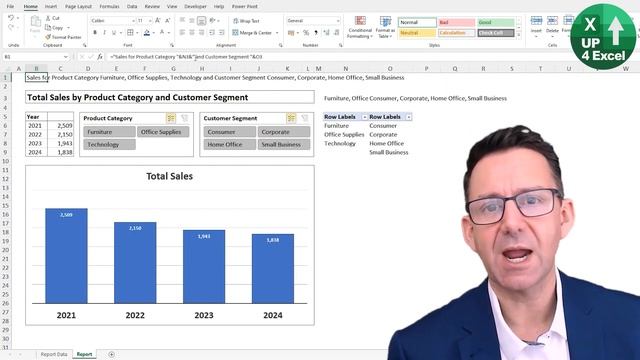Click the Paste clipboard icon
The image size is (640, 360).
(x=36, y=22)
